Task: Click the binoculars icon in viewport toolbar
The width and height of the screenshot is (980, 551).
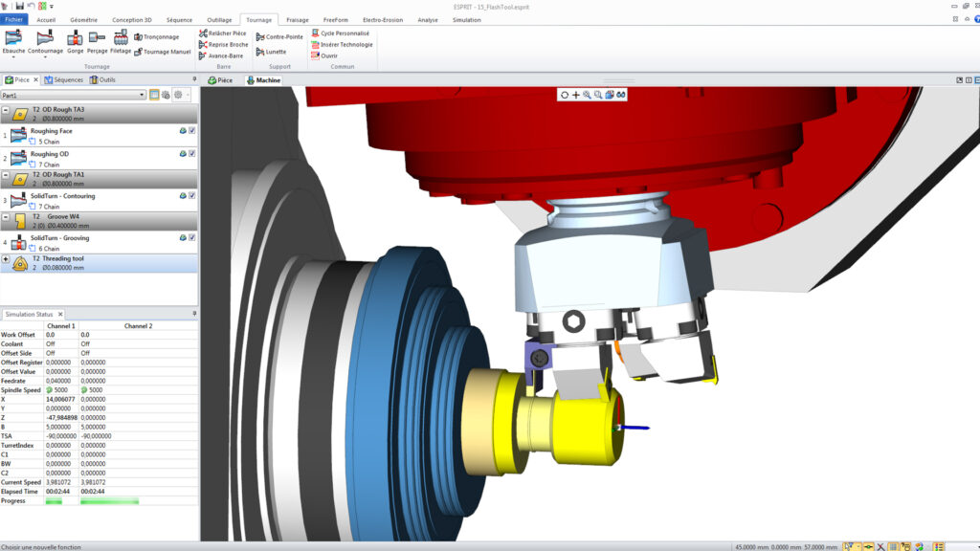Action: 620,95
